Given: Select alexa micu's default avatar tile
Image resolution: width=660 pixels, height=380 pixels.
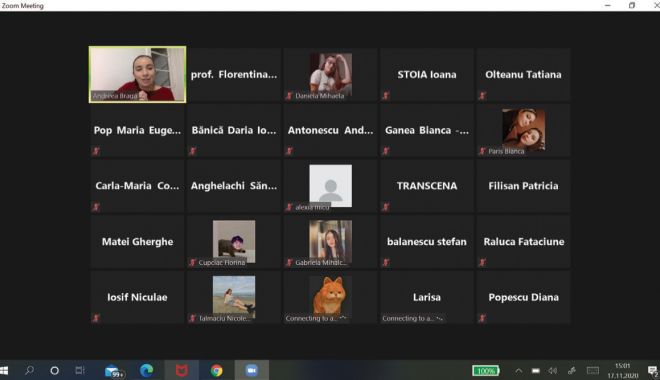Looking at the screenshot, I should tap(330, 186).
